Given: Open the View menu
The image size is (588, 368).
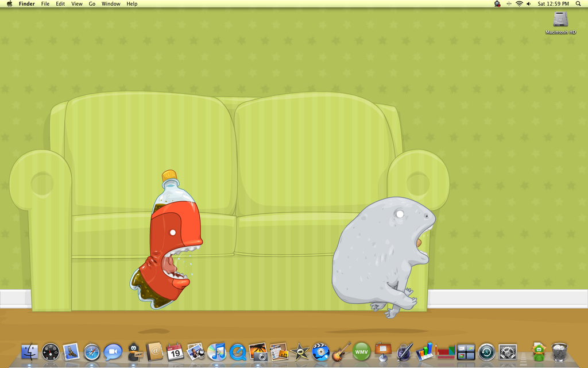Looking at the screenshot, I should coord(77,4).
